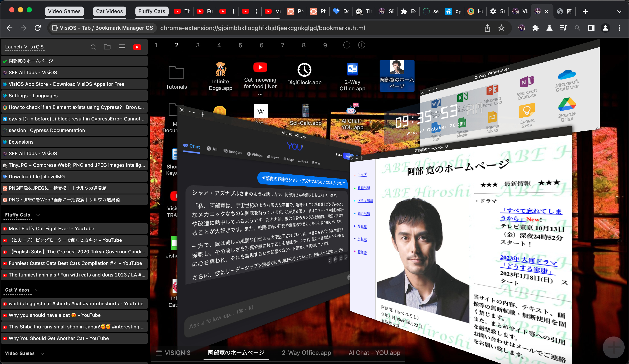Open Google Drive in 2-Way Office window
This screenshot has width=629, height=364.
[x=567, y=110]
